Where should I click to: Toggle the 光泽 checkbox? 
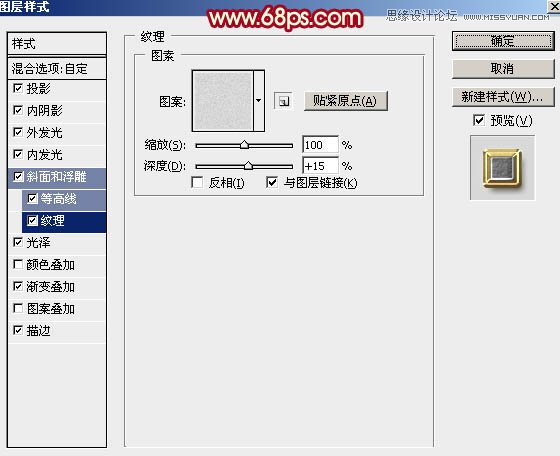[18, 242]
